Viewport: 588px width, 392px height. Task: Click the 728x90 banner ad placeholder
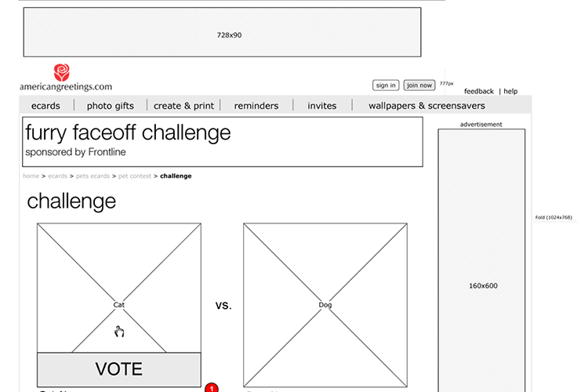coord(223,32)
